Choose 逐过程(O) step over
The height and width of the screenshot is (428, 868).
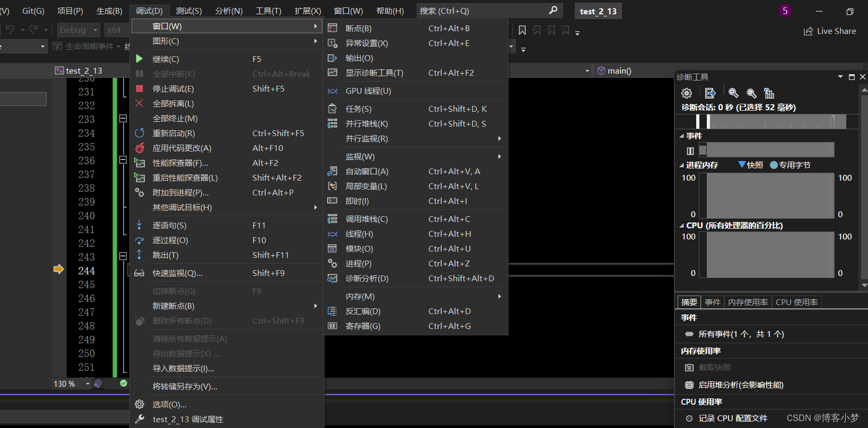tap(227, 240)
